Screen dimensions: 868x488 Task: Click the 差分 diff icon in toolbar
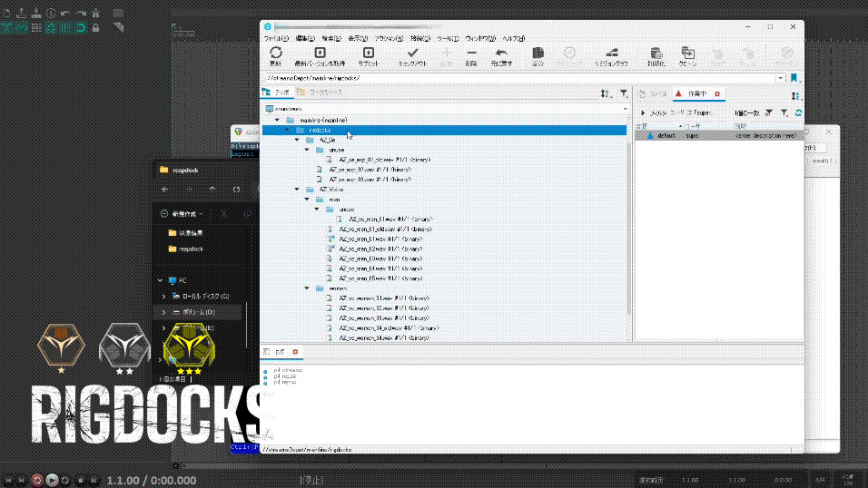point(538,54)
